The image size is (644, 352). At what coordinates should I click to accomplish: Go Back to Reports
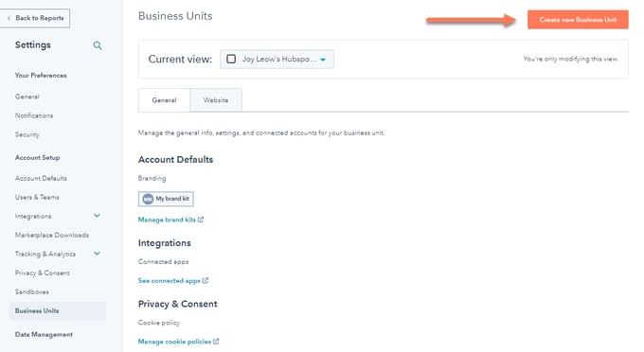(x=35, y=18)
